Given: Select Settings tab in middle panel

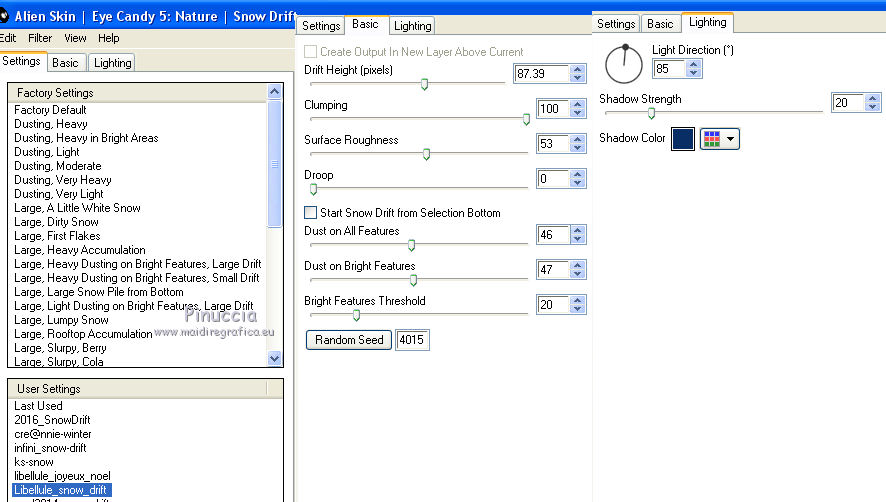Looking at the screenshot, I should tap(321, 25).
